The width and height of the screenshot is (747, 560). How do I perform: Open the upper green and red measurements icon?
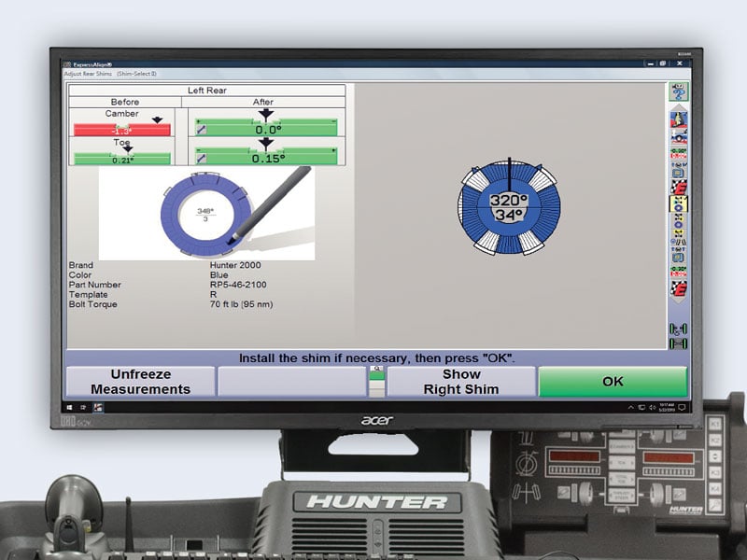[x=679, y=154]
